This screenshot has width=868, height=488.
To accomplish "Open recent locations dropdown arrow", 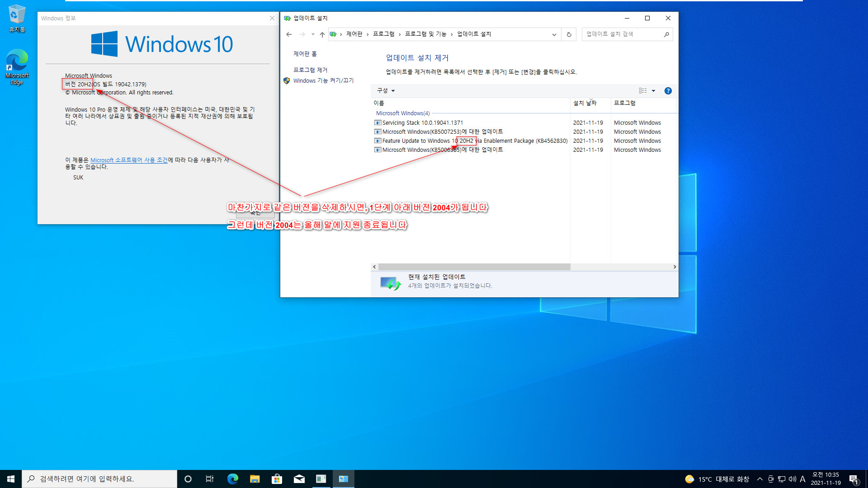I will tap(313, 34).
